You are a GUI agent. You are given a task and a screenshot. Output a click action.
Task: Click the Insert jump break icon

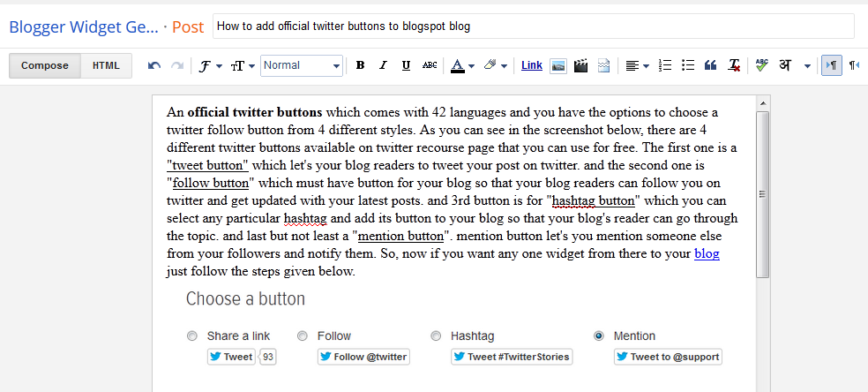click(603, 66)
